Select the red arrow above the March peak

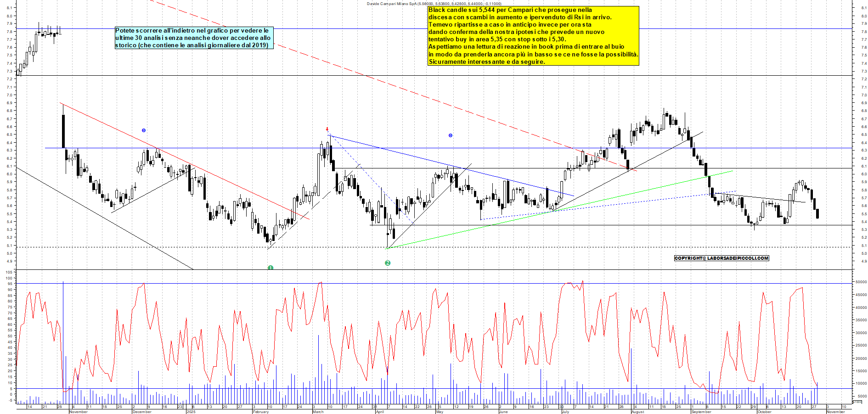point(327,129)
